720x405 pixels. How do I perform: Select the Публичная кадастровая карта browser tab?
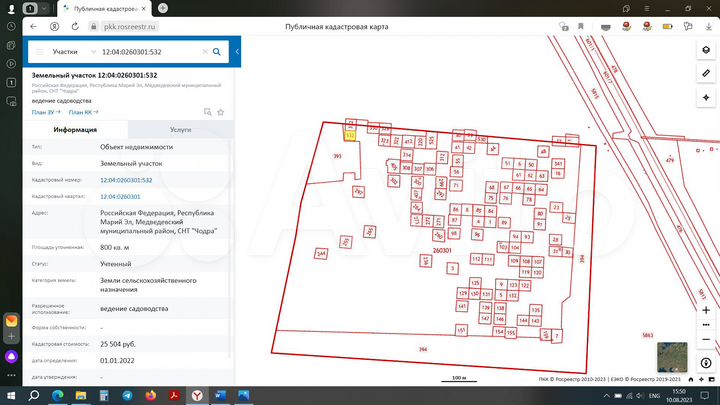tap(104, 9)
